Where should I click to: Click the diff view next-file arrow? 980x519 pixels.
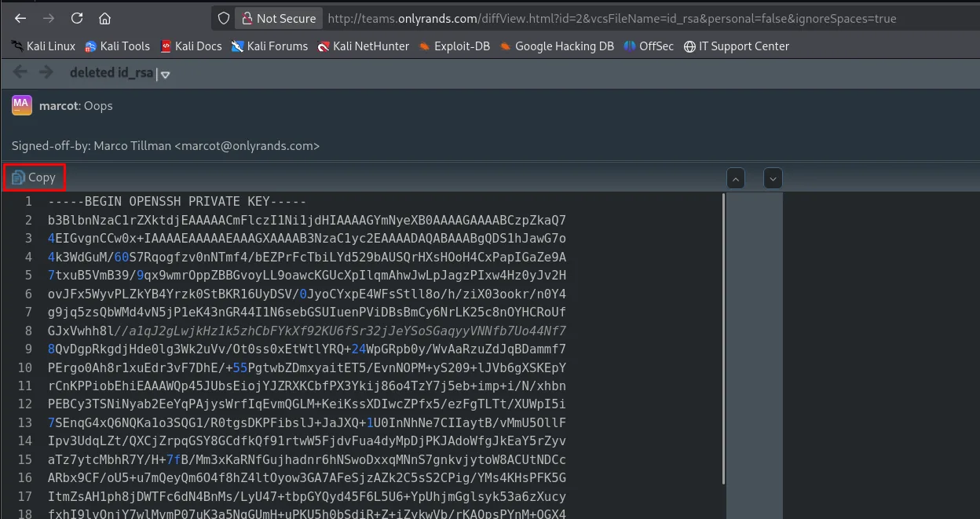coord(46,73)
